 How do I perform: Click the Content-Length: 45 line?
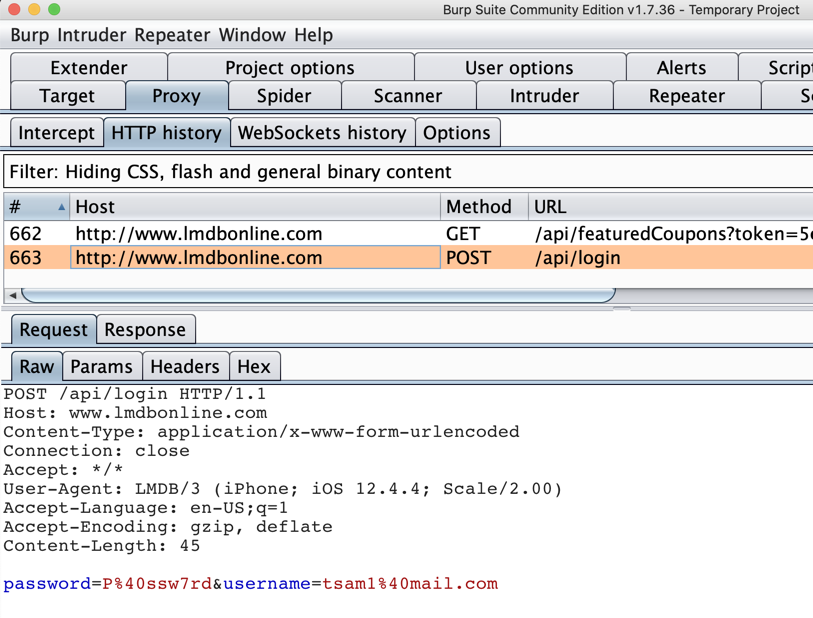(x=102, y=546)
